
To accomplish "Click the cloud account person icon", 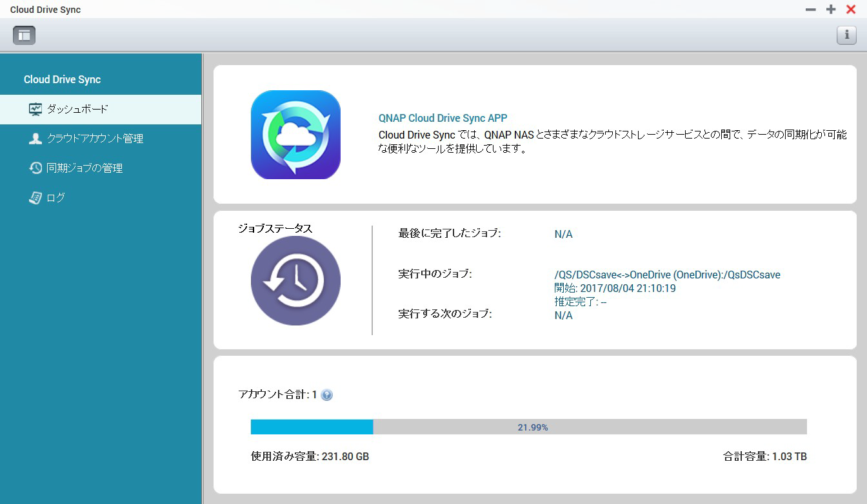I will 35,139.
